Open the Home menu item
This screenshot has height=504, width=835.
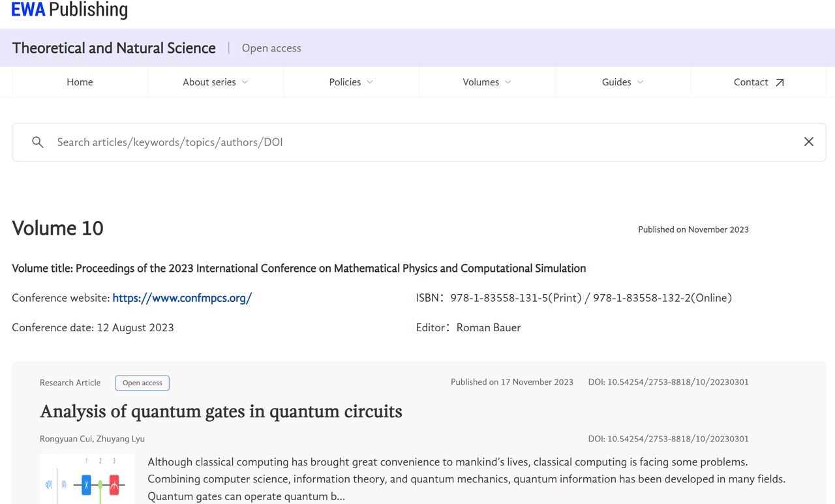pos(80,82)
